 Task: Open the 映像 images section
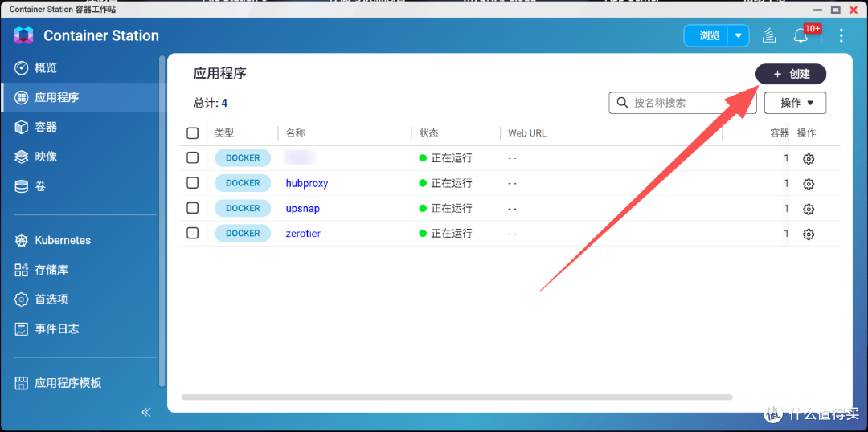pos(83,157)
